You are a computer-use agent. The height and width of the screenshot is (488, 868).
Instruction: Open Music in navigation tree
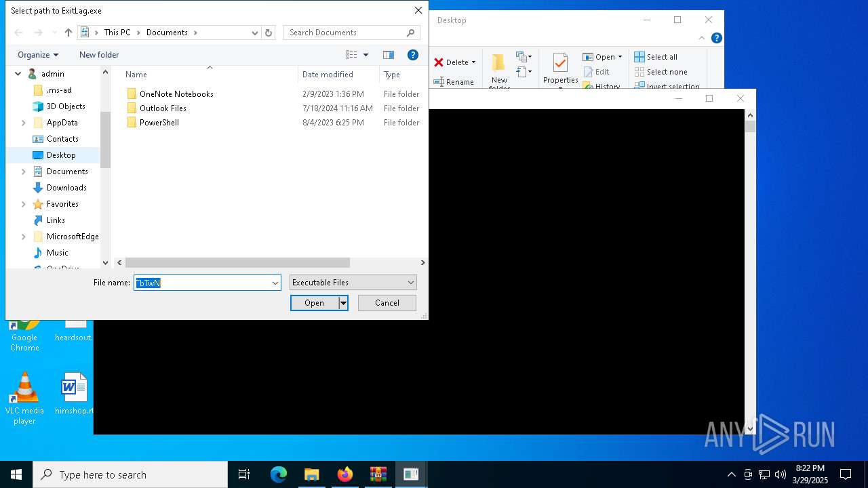click(x=58, y=253)
